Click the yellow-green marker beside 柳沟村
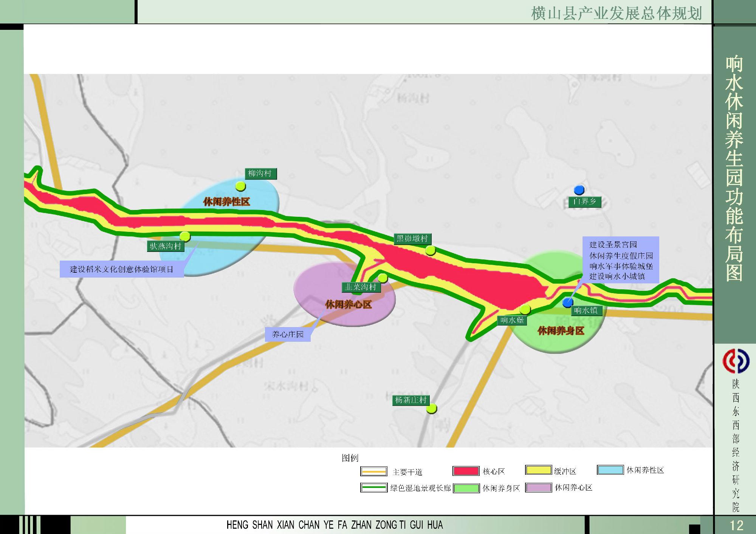Image resolution: width=756 pixels, height=534 pixels. [x=240, y=186]
